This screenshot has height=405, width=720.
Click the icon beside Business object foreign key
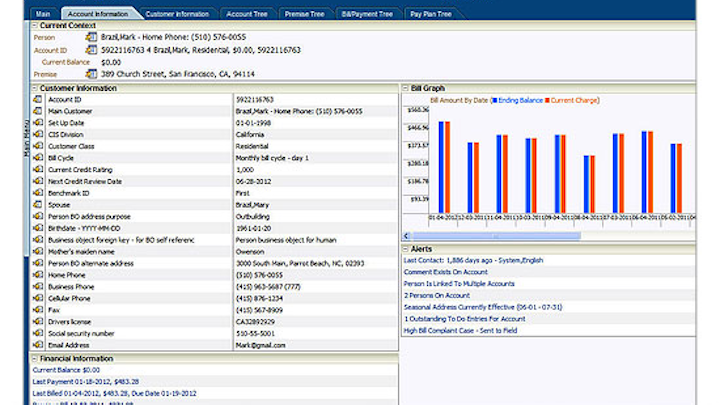[x=38, y=240]
